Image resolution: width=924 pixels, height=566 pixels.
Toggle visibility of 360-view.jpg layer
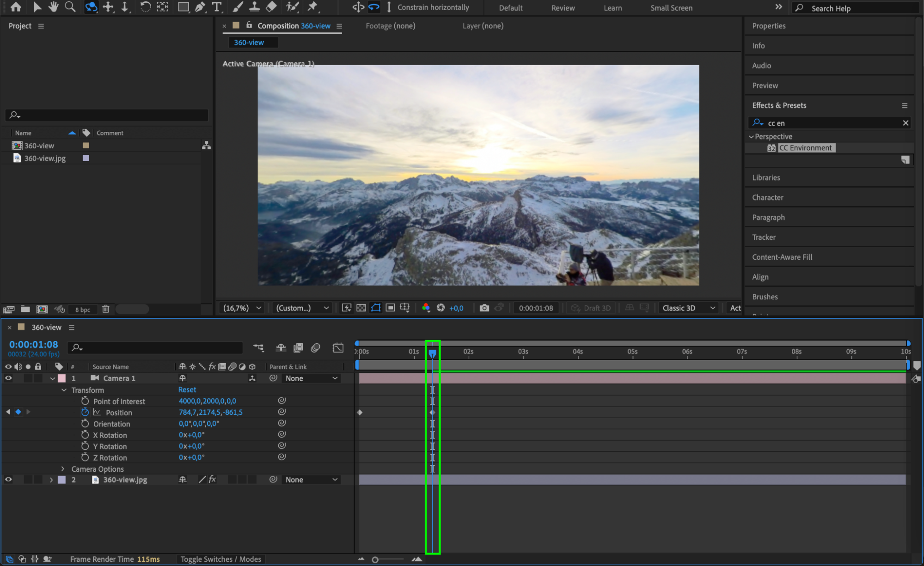tap(8, 480)
